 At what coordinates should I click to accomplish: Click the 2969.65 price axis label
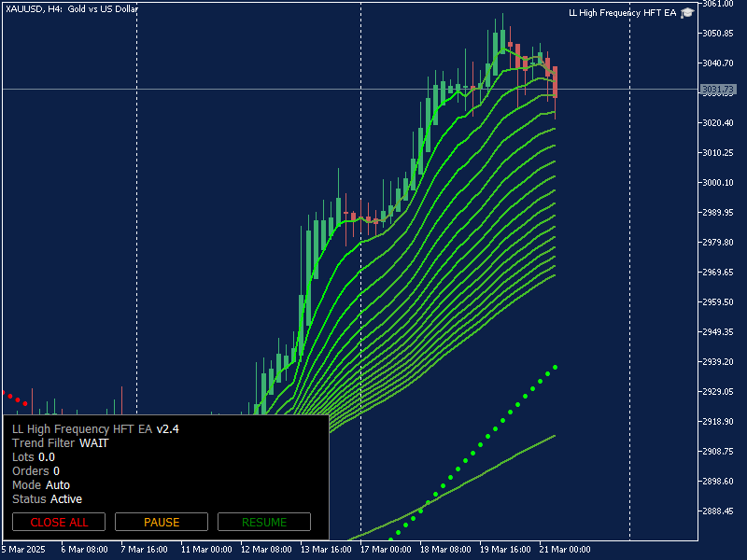[718, 272]
